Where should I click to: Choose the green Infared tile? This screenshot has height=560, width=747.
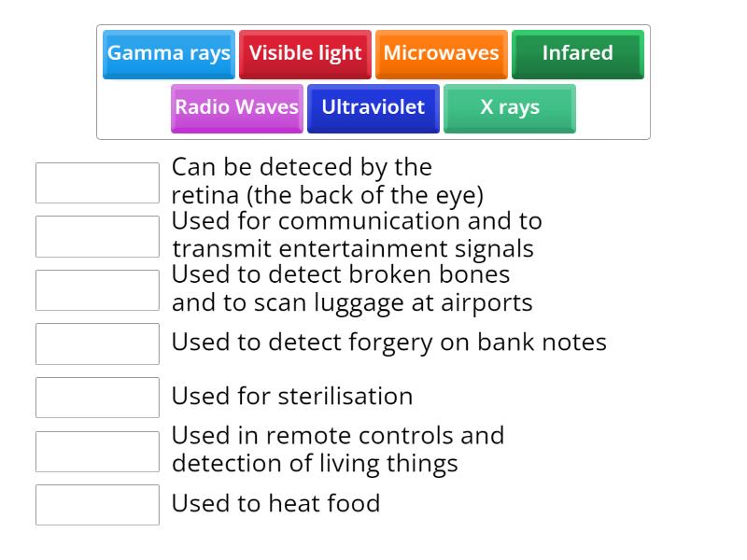(577, 53)
